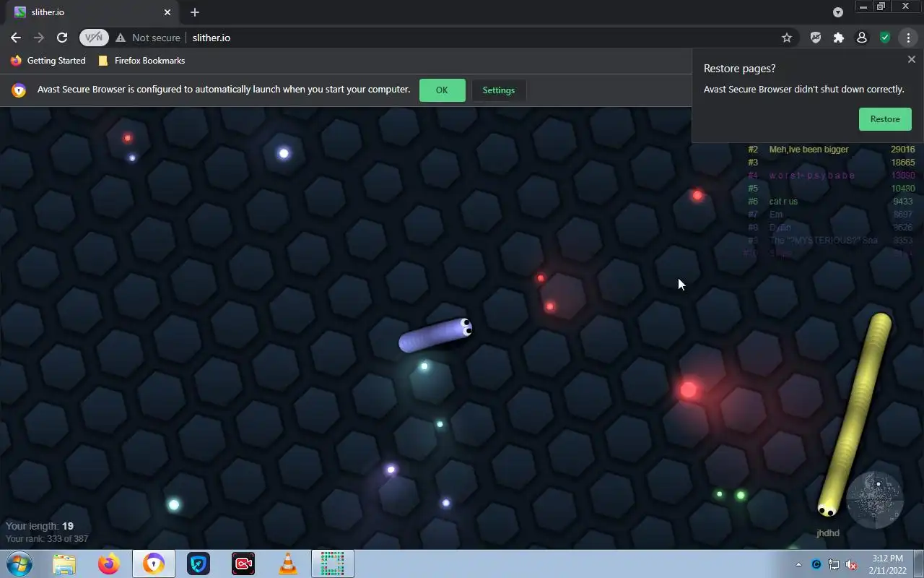Toggle the VPN badge in address bar
The width and height of the screenshot is (924, 578).
94,38
